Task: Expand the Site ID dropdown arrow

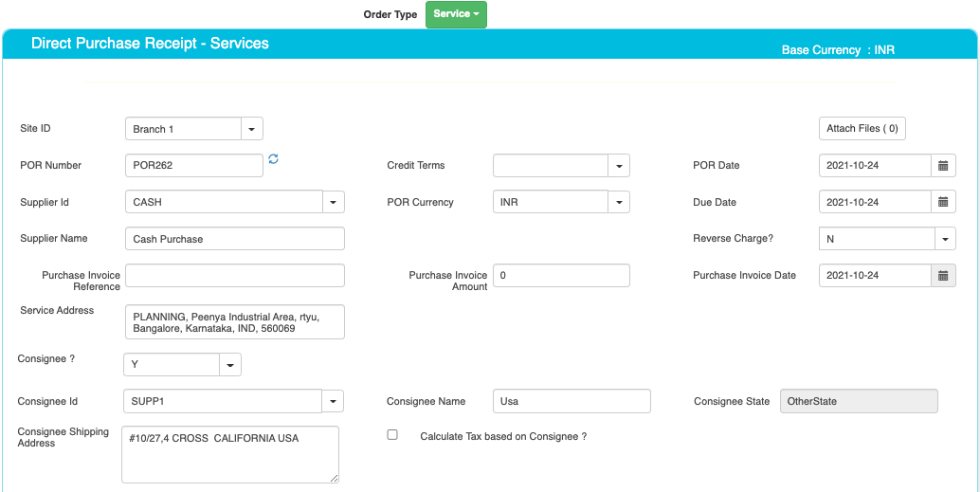Action: (x=252, y=129)
